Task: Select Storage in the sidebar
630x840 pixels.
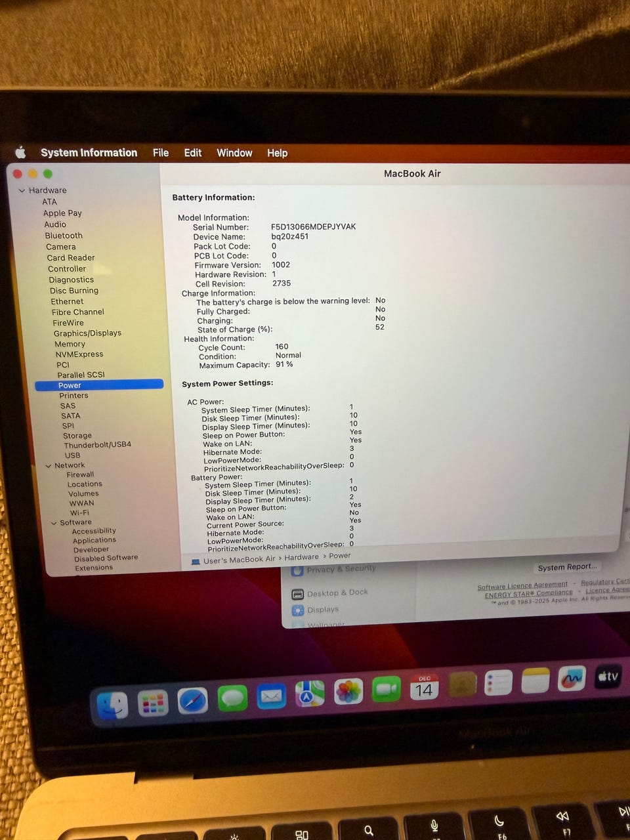Action: coord(77,436)
